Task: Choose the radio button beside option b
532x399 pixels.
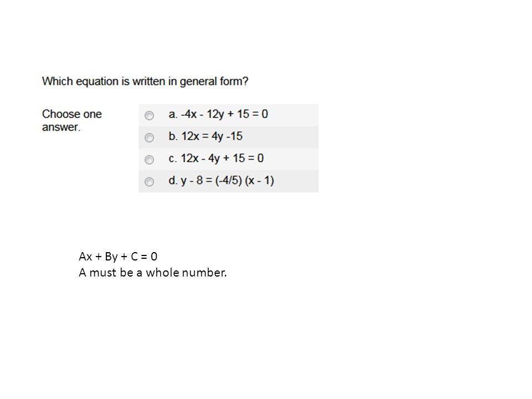Action: [149, 138]
